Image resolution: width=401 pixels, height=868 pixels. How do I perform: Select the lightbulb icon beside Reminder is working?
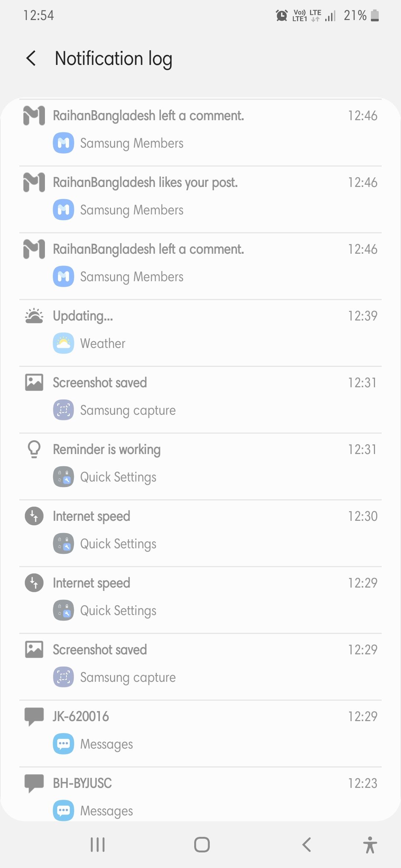[x=33, y=449]
